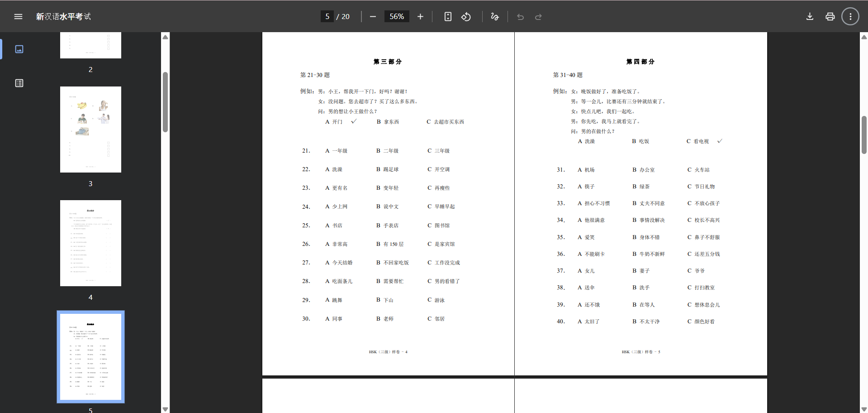Viewport: 868px width, 413px height.
Task: Download the PDF file
Action: pyautogui.click(x=810, y=17)
